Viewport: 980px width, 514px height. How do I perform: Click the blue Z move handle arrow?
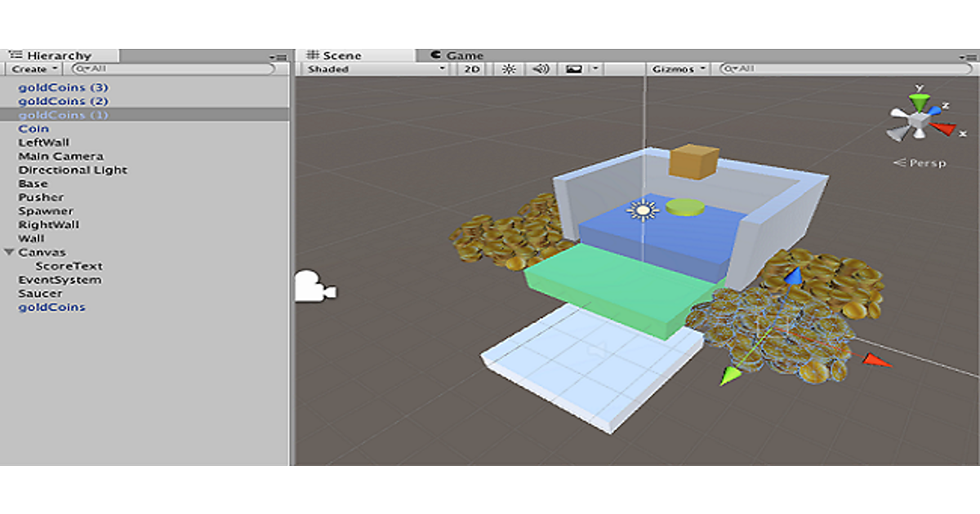point(793,276)
